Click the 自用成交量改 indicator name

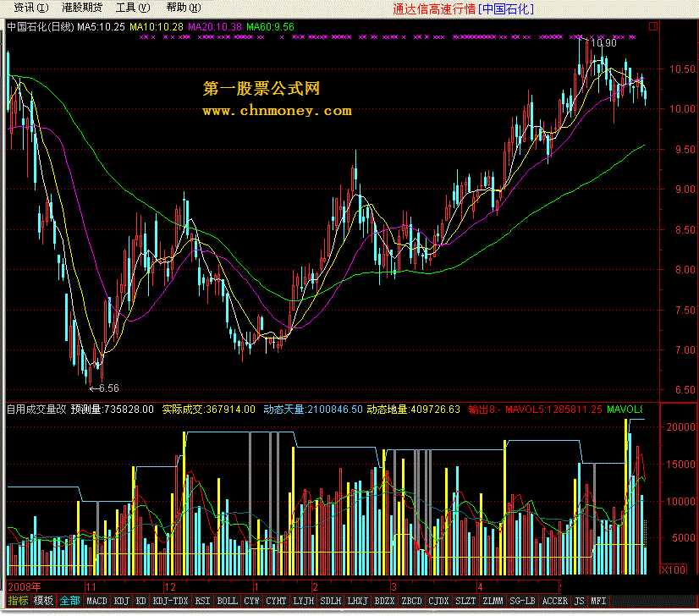pos(36,410)
